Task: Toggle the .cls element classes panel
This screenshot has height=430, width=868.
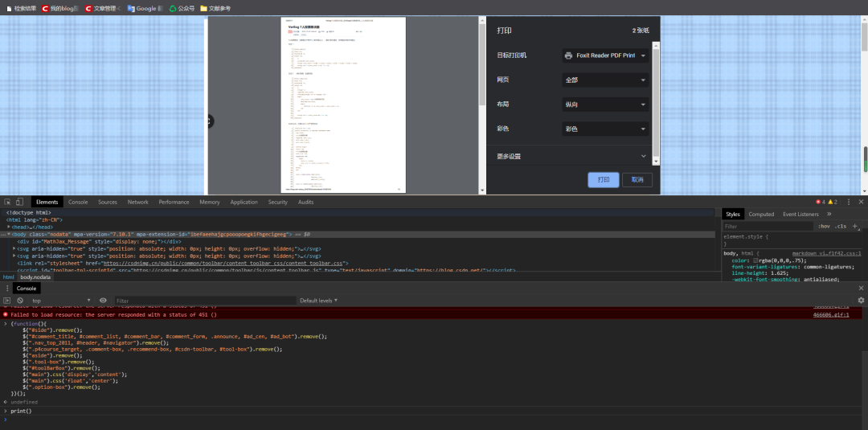Action: (x=841, y=227)
